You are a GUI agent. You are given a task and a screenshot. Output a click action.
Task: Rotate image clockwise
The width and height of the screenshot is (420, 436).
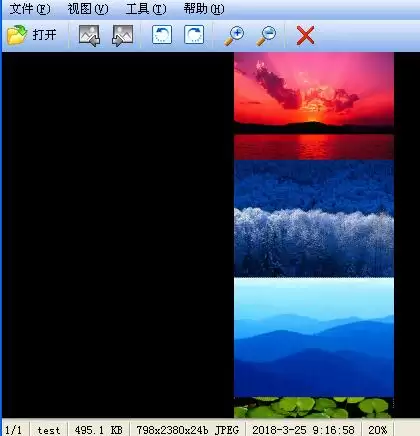(x=194, y=35)
